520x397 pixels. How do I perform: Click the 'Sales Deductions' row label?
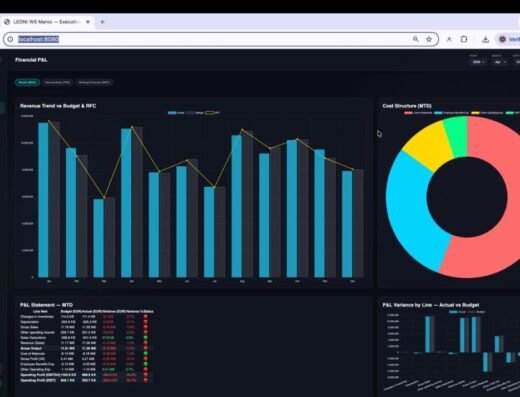tap(33, 338)
